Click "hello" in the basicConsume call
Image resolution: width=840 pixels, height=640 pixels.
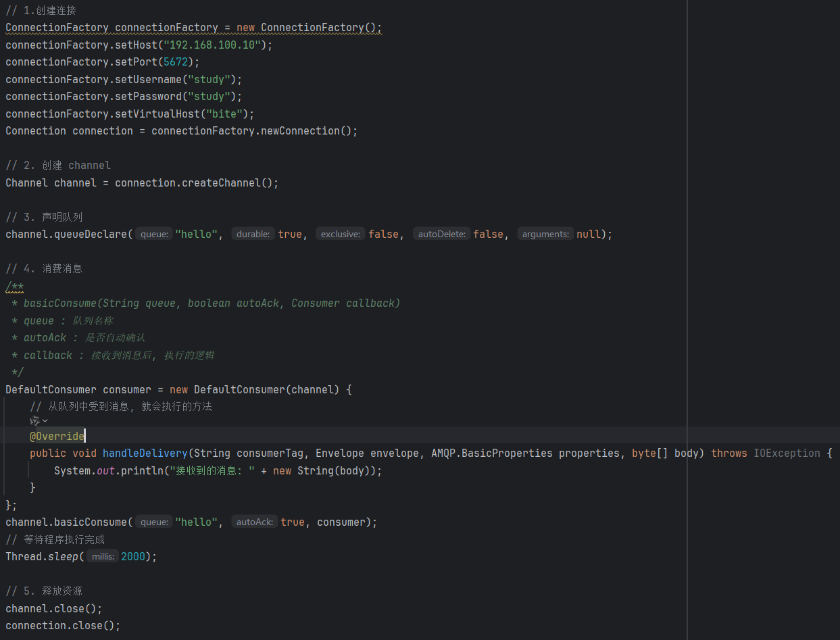point(197,522)
